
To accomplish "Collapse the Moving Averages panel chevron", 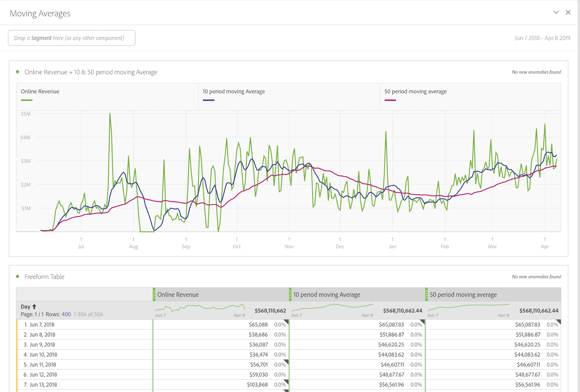I will [x=556, y=12].
